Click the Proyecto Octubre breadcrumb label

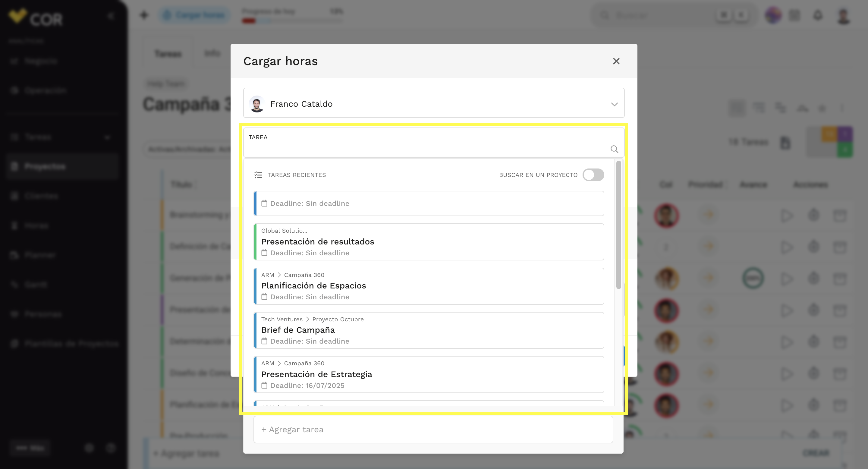(x=338, y=319)
